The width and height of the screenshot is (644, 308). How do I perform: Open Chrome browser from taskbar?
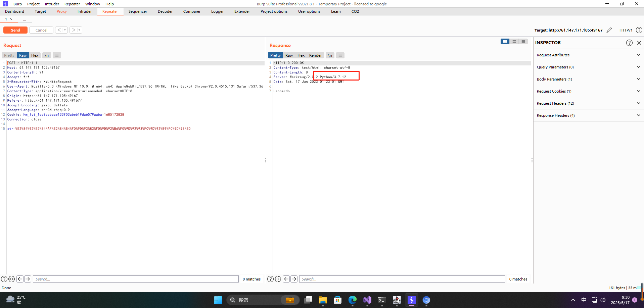pos(426,300)
